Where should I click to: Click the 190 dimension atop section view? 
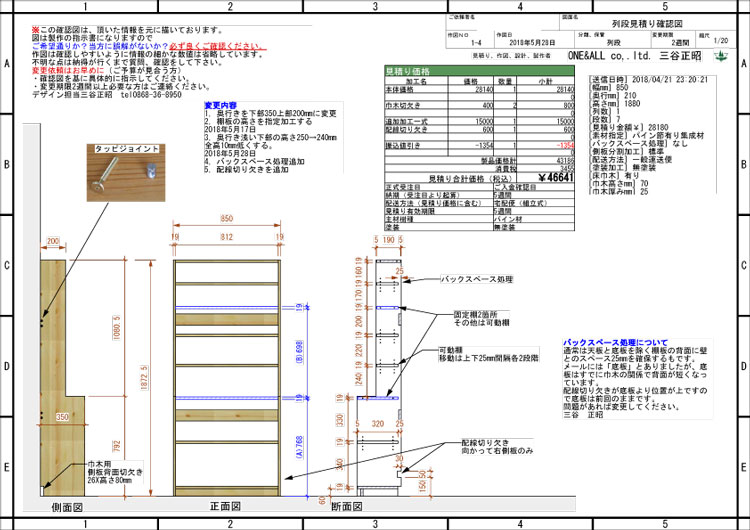[388, 240]
